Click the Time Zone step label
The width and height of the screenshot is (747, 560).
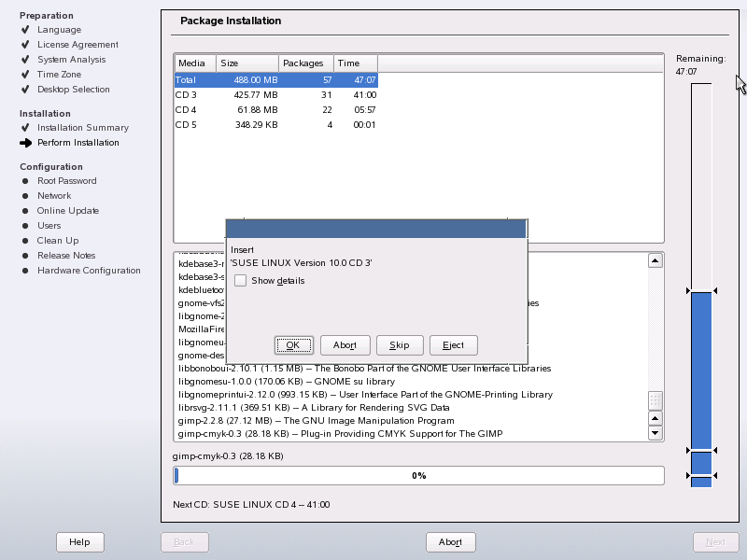(x=59, y=75)
